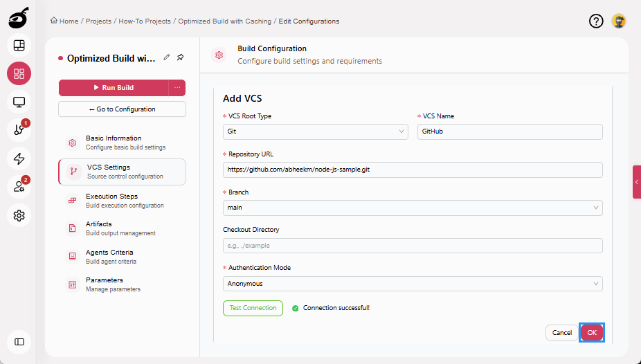This screenshot has width=641, height=364.
Task: Open the branch icon with 1 badge
Action: tap(19, 130)
